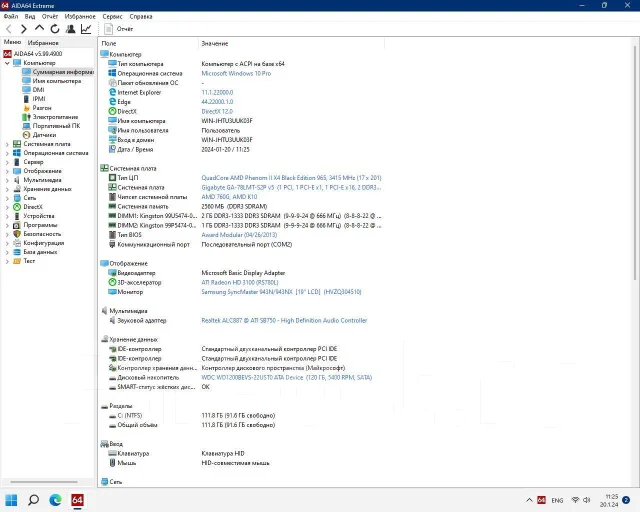Screen dimensions: 640x512
Task: Open the user profile toolbar icon
Action: [71, 29]
